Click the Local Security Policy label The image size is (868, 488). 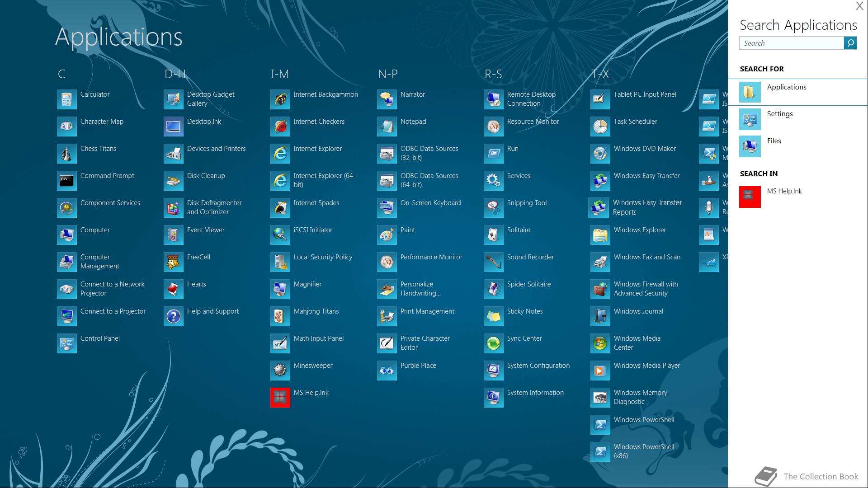point(323,257)
